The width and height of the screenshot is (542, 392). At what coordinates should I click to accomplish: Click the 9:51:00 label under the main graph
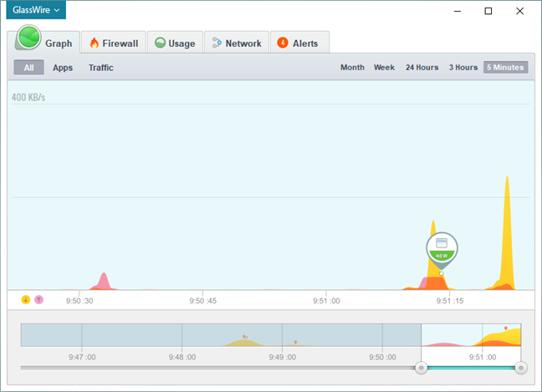click(x=326, y=301)
